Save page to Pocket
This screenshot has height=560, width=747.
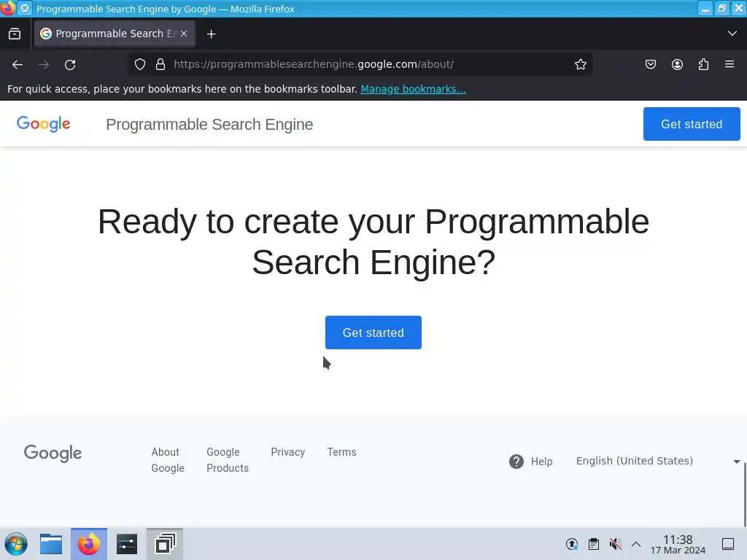click(x=650, y=64)
